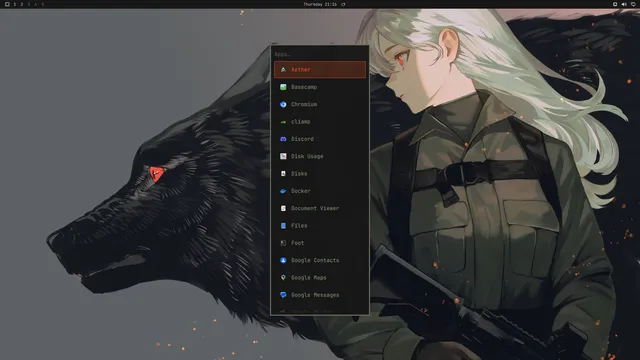
Task: Click the Document Viewer icon
Action: coord(283,208)
